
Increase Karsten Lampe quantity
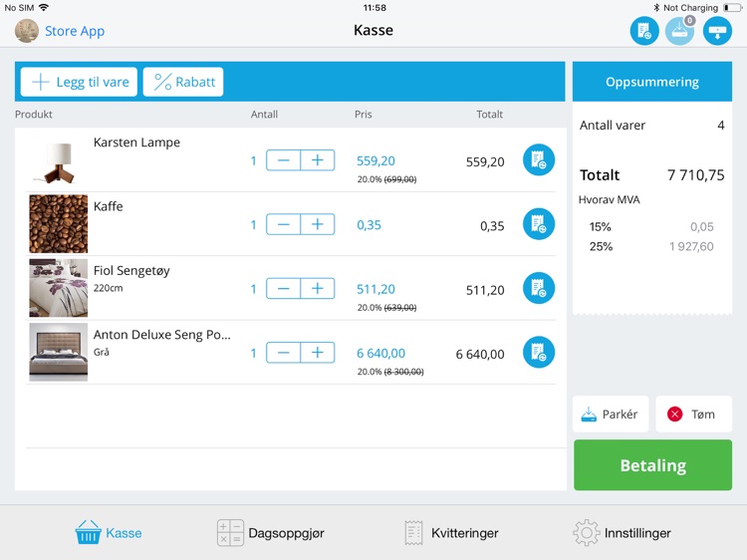point(318,160)
